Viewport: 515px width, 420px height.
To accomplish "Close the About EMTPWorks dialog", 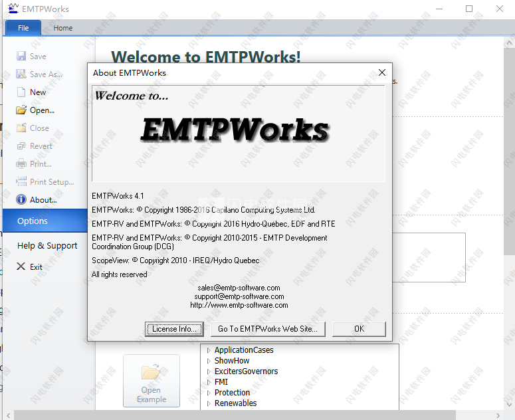I will tap(382, 72).
